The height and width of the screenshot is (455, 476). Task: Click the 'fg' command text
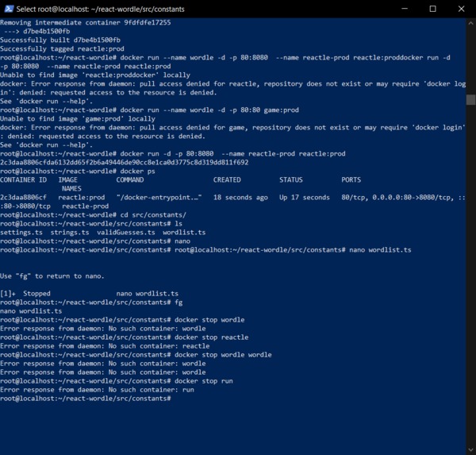click(x=178, y=303)
